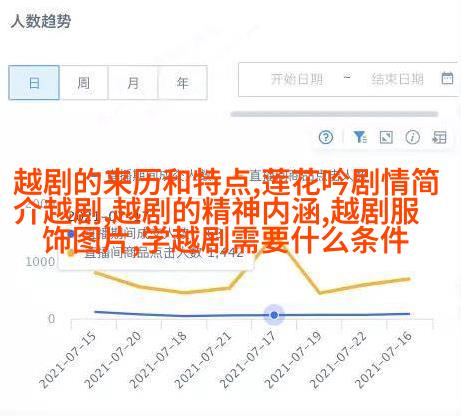Open the filter funnel icon

click(360, 137)
